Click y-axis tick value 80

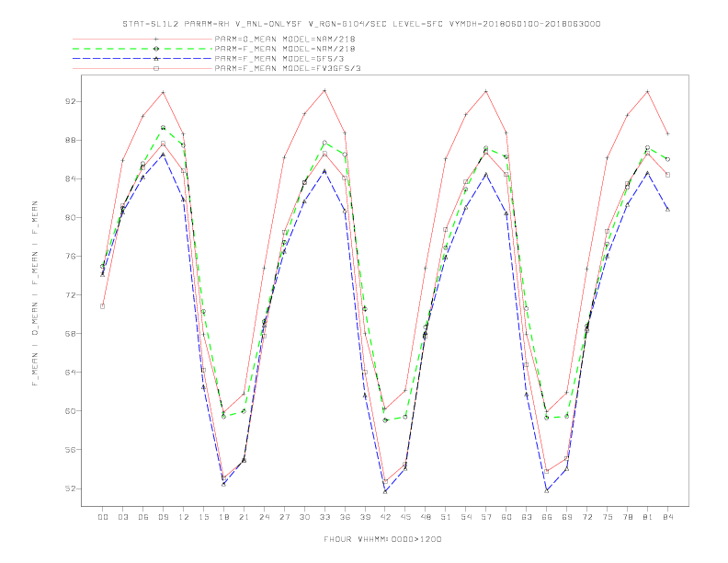(x=71, y=217)
